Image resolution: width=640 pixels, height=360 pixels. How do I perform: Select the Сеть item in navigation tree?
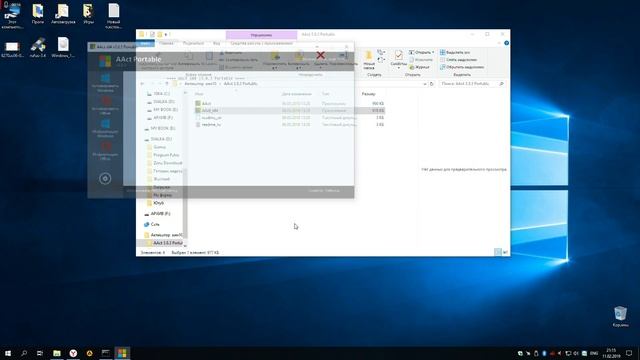(155, 224)
